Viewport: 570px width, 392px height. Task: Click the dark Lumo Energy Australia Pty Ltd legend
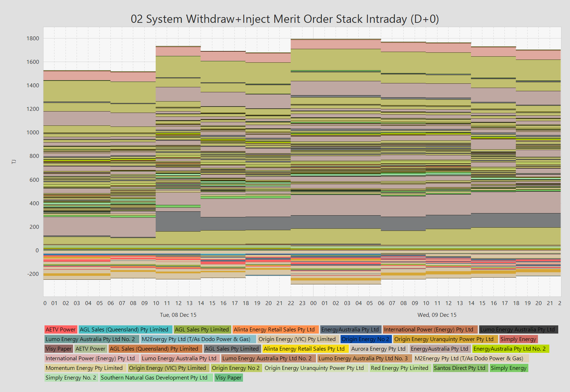(x=517, y=330)
